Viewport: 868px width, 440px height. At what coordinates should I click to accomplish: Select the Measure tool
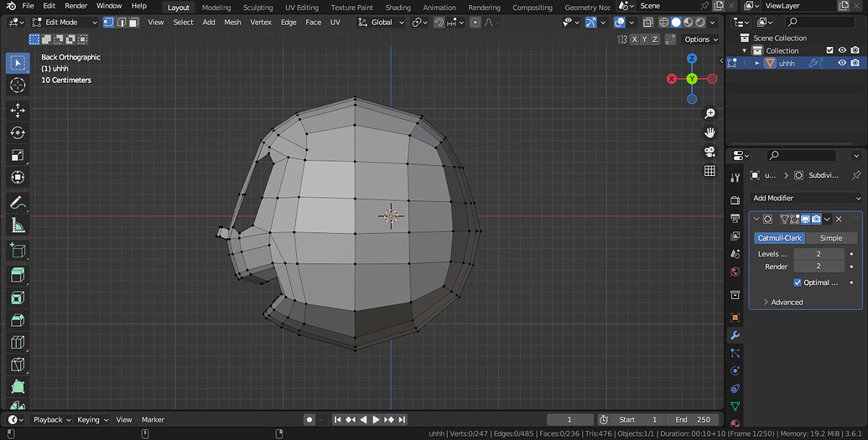click(18, 225)
